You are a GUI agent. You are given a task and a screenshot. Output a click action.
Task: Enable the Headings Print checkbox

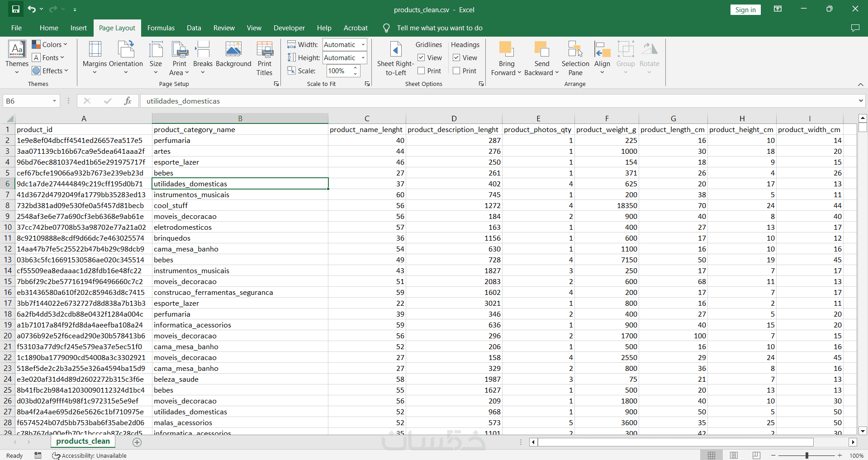456,71
